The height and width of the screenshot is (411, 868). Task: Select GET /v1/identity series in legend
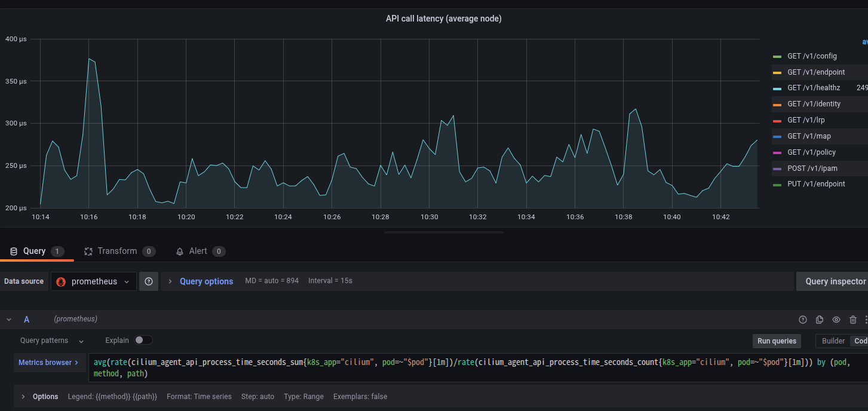pos(814,104)
